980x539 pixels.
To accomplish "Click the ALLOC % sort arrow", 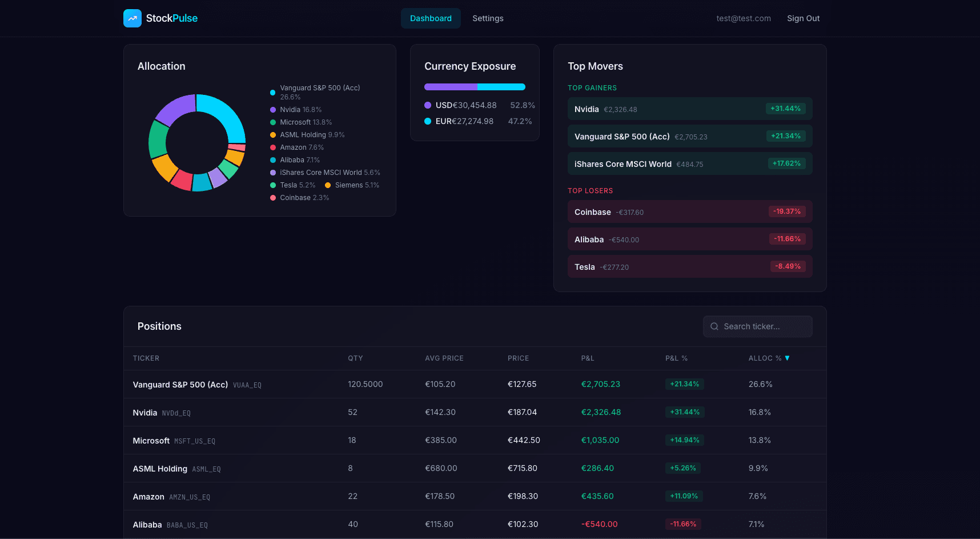I will pyautogui.click(x=787, y=358).
